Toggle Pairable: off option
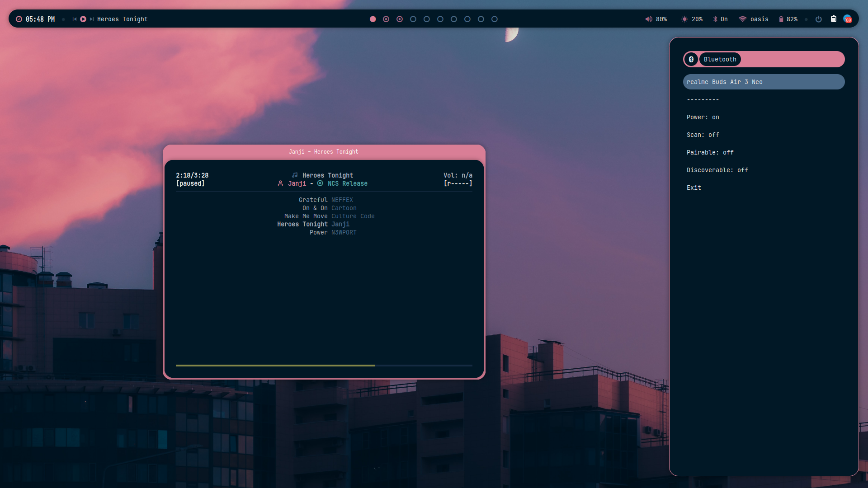This screenshot has width=868, height=488. coord(710,152)
